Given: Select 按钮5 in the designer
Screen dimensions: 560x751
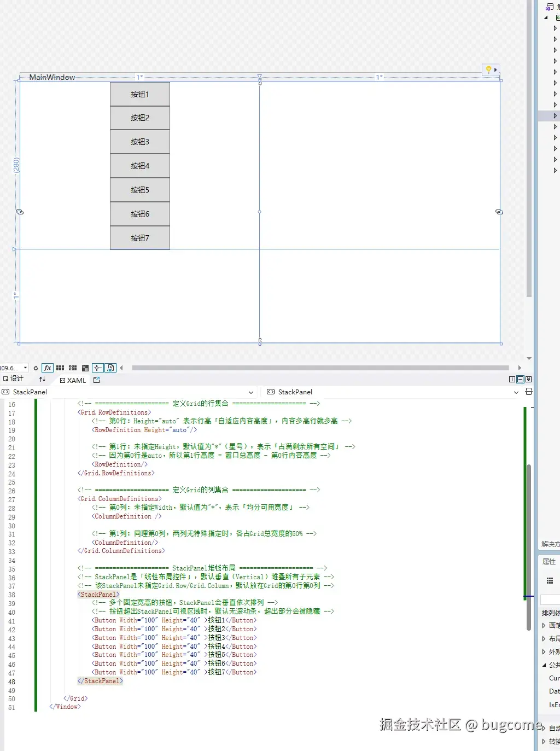Looking at the screenshot, I should [140, 190].
